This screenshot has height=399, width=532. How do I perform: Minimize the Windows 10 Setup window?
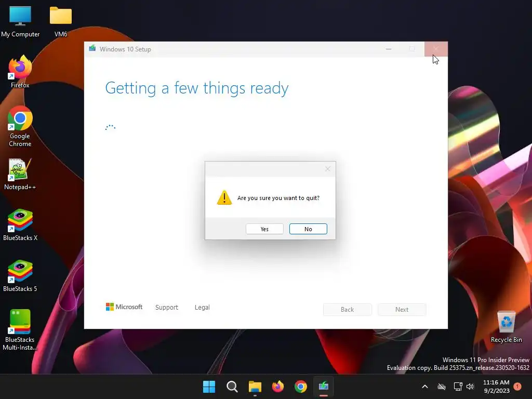point(389,49)
